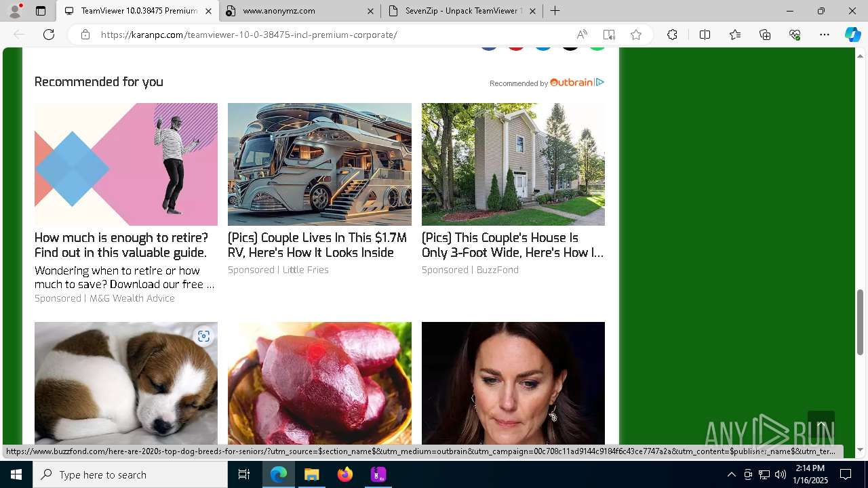The image size is (868, 488).
Task: Click the vertical scrollbar thumb
Action: (860, 322)
